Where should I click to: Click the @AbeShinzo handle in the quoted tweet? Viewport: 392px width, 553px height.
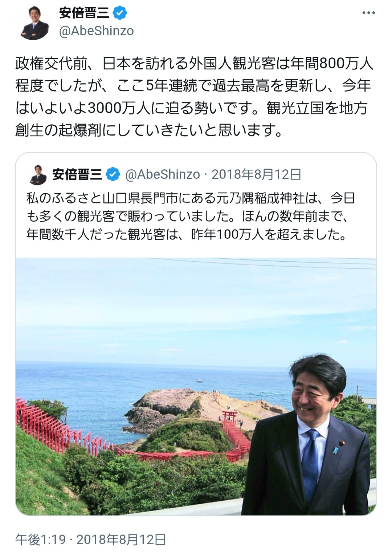point(163,175)
